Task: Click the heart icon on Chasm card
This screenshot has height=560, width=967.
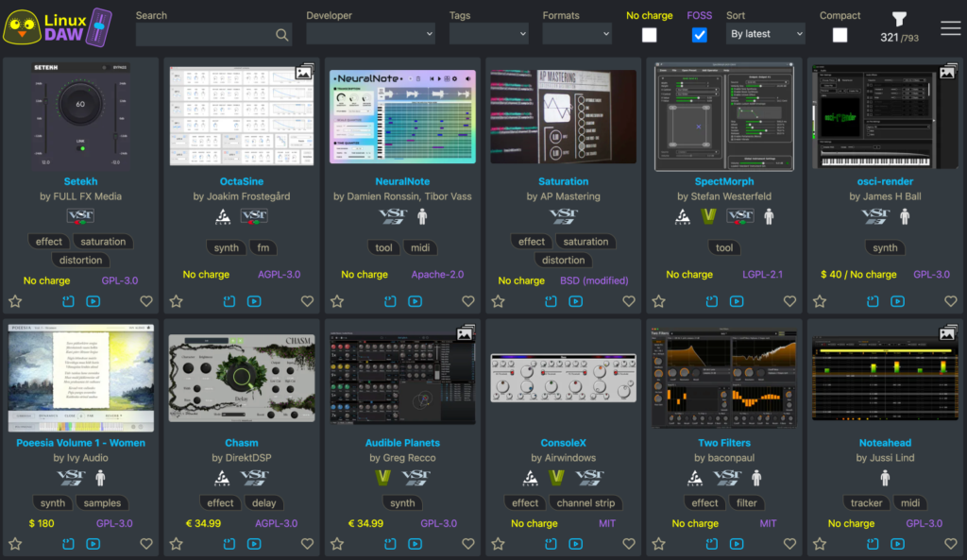Action: click(307, 544)
